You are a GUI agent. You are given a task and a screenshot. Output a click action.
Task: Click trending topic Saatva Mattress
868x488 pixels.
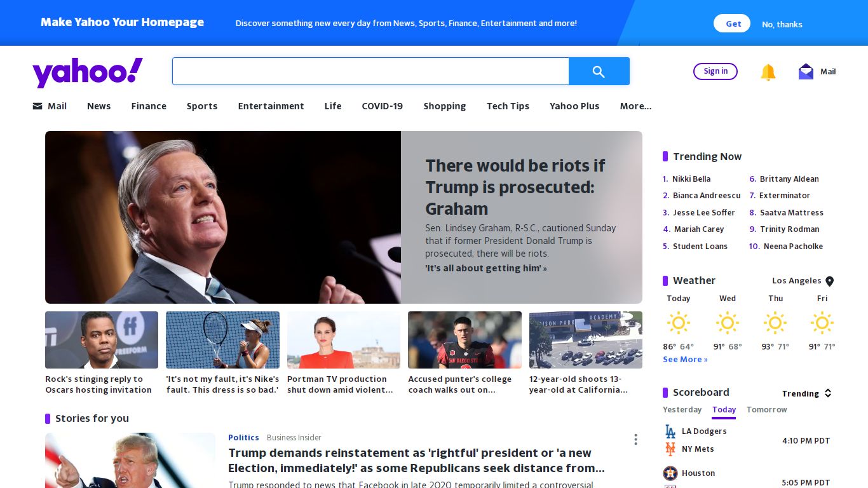[x=792, y=213]
